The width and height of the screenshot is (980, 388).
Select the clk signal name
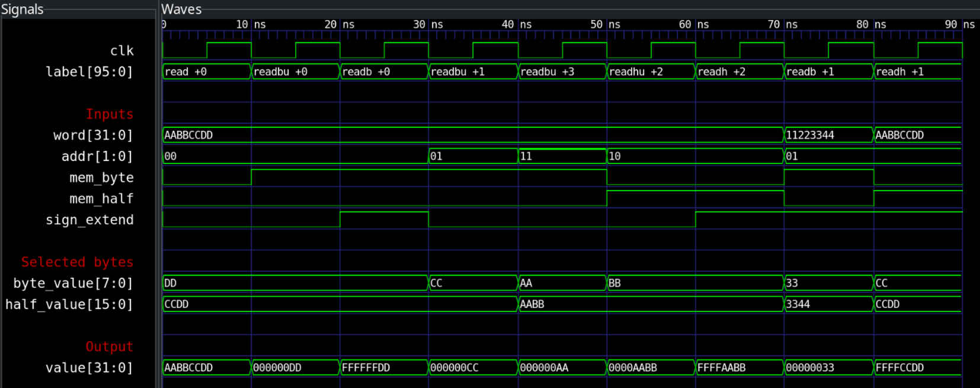[x=121, y=51]
